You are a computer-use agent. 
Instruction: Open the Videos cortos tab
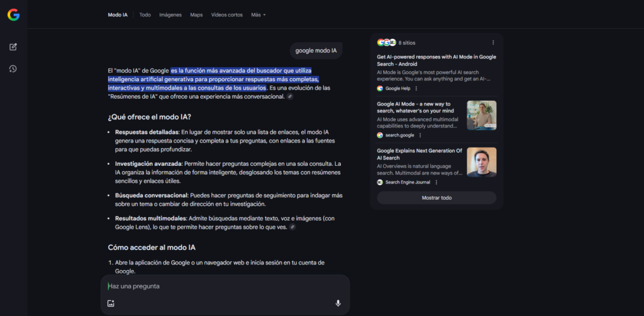pyautogui.click(x=226, y=14)
